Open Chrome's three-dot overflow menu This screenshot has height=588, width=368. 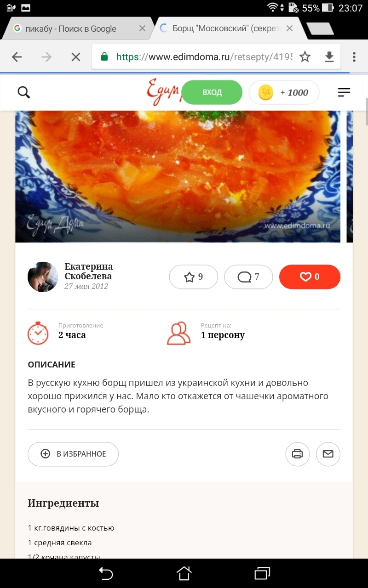[354, 57]
